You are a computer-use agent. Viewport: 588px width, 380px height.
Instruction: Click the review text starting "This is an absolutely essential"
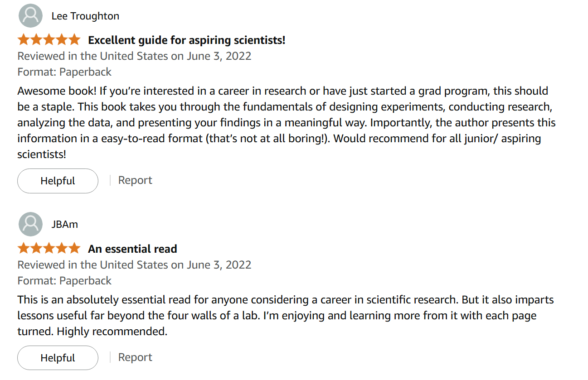coord(286,315)
